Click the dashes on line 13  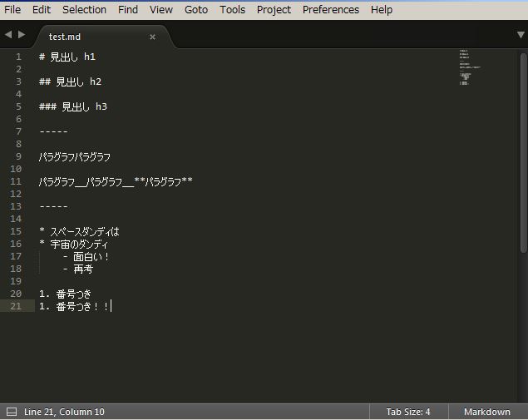pos(53,206)
